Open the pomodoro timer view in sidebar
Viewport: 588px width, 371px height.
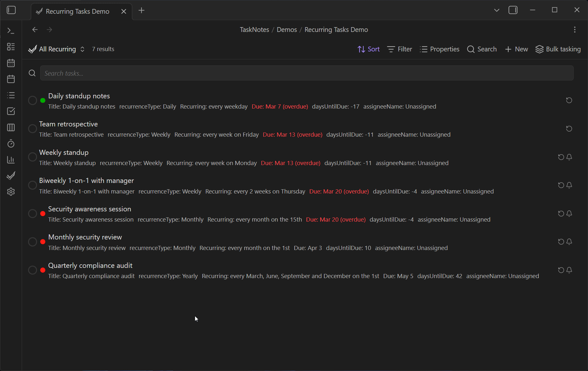11,144
